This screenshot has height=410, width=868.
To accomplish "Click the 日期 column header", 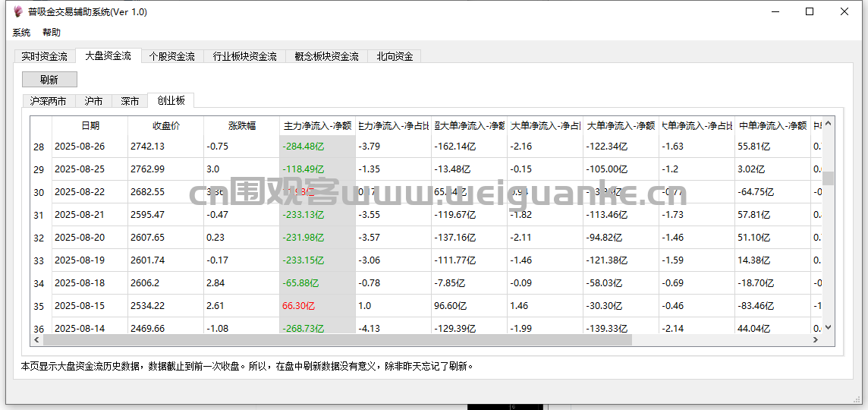I will (x=90, y=125).
